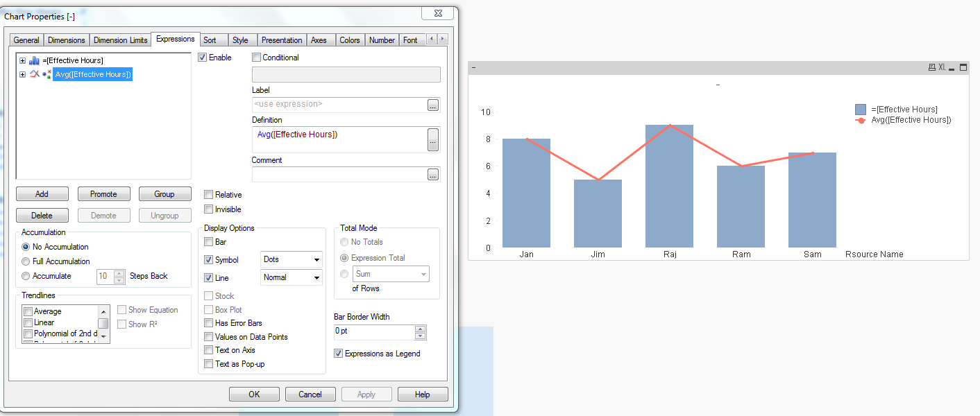Image resolution: width=980 pixels, height=416 pixels.
Task: Click the XL export-to-Excel icon on the chart window
Action: tap(942, 67)
